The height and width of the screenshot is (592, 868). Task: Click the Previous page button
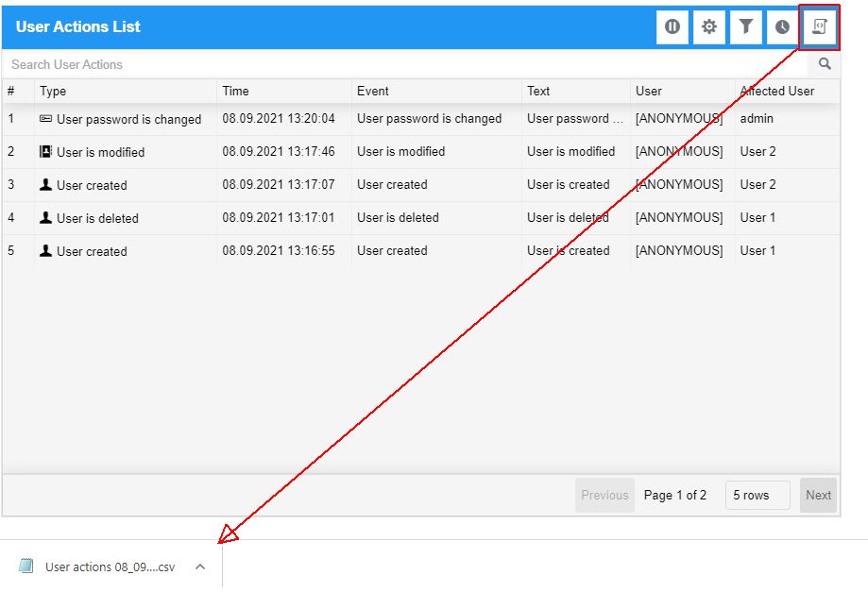point(604,495)
